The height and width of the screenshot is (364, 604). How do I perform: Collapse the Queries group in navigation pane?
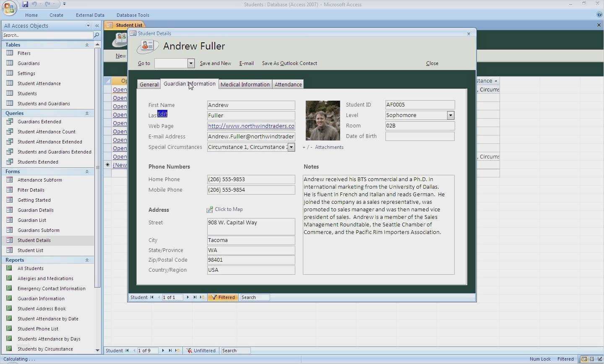(87, 113)
